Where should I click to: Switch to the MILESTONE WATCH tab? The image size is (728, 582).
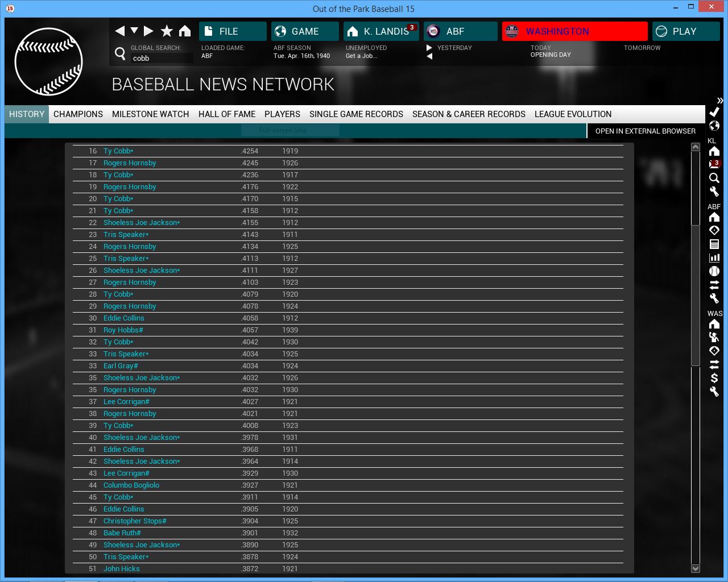(x=150, y=114)
